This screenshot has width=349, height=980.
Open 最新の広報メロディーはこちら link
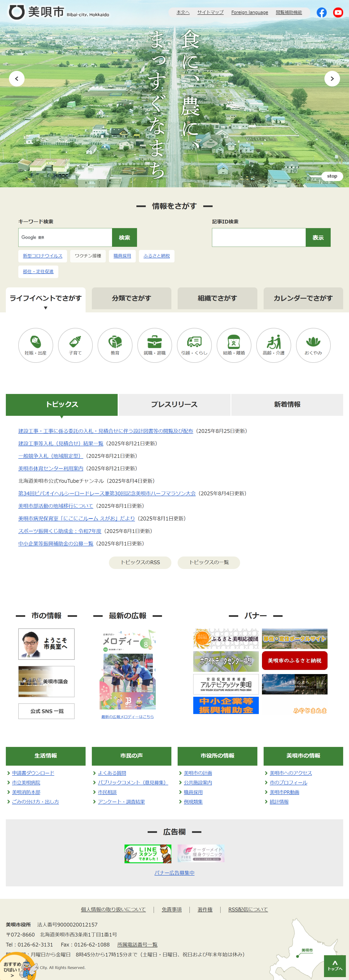pyautogui.click(x=127, y=717)
